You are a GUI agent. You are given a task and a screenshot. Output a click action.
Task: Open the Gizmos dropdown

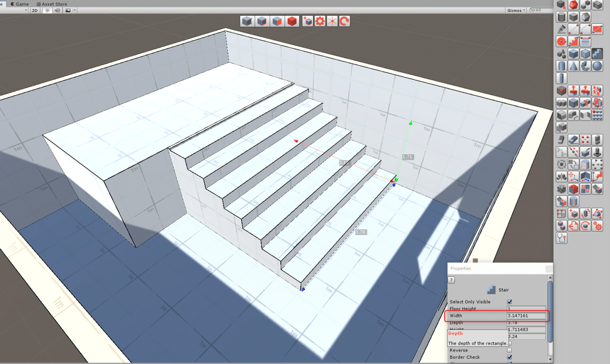point(516,10)
